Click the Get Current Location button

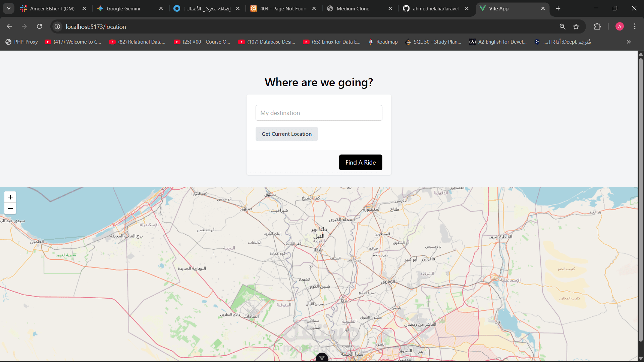pos(286,134)
